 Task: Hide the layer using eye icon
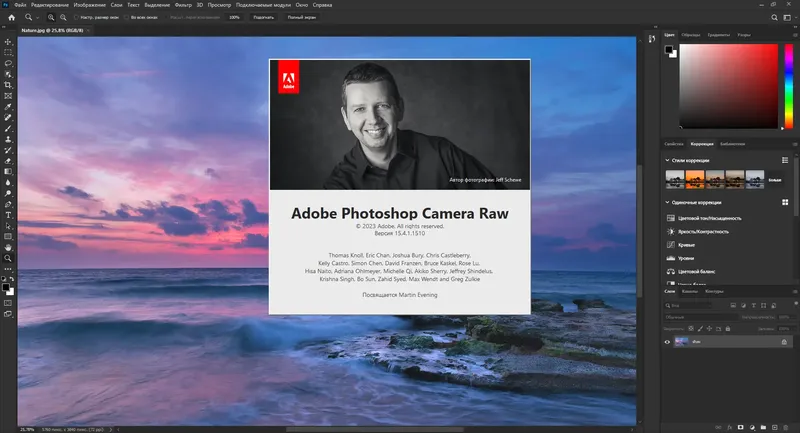pos(668,341)
